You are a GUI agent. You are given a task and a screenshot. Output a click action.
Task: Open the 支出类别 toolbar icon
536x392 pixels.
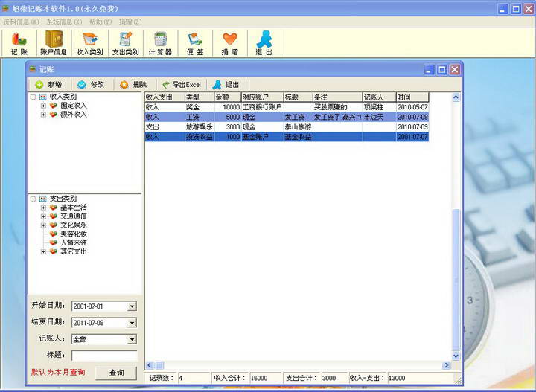point(124,43)
